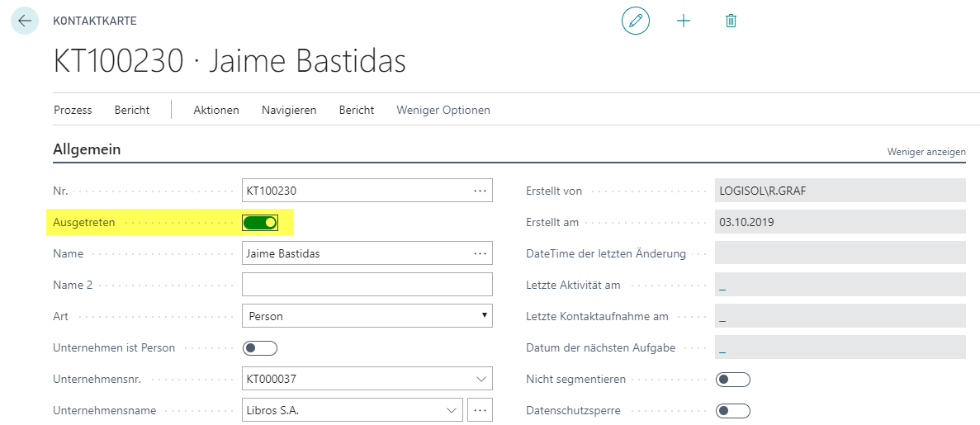Open the Prozess menu
The image size is (980, 425).
[73, 110]
